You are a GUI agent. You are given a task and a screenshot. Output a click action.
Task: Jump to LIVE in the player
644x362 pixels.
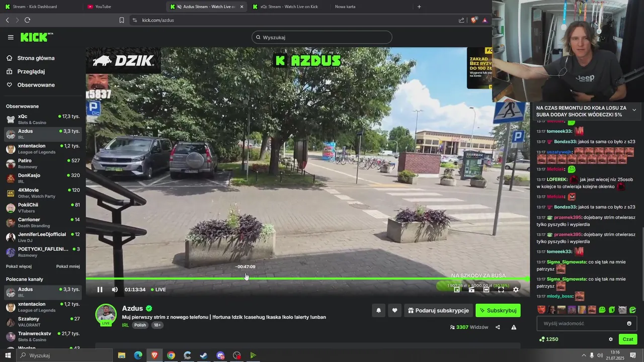point(158,290)
